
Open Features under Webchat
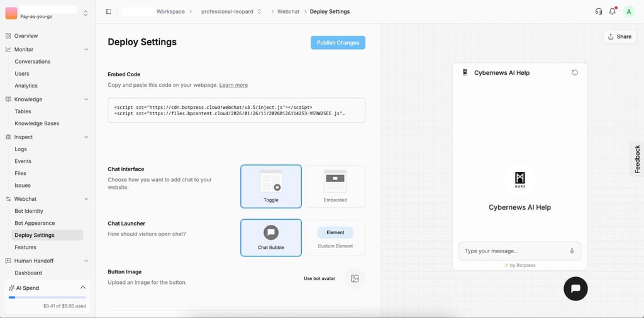25,247
